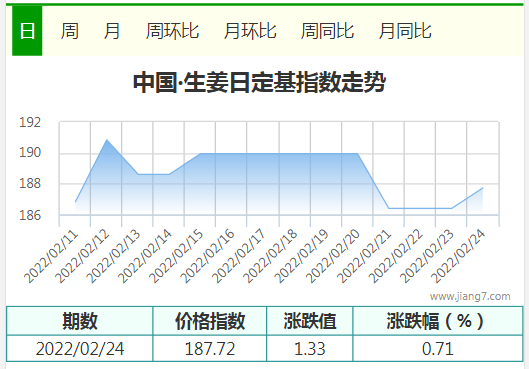The width and height of the screenshot is (529, 369).
Task: Open the 月同比 tab
Action: (x=405, y=31)
